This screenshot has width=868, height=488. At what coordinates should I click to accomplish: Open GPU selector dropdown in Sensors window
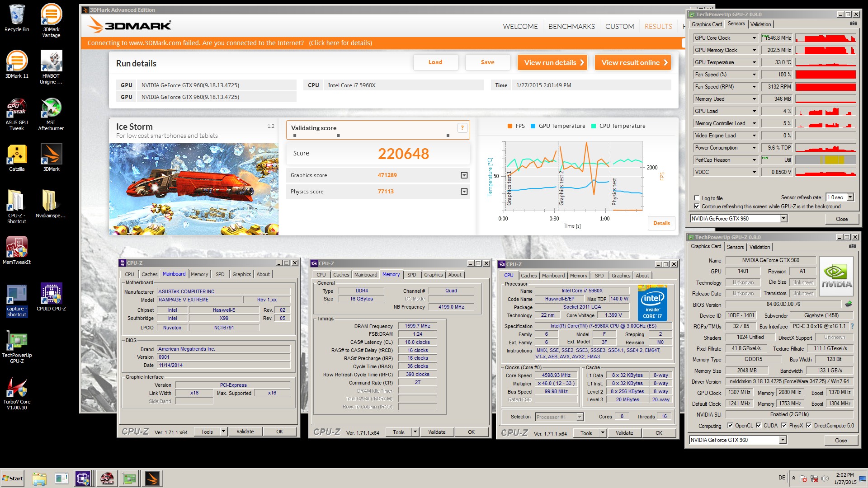[x=783, y=219]
